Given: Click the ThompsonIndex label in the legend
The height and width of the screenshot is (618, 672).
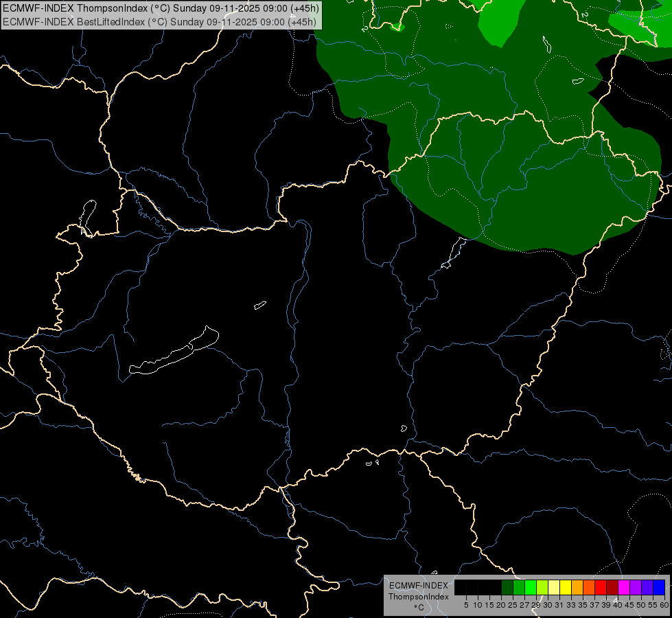Looking at the screenshot, I should pos(419,597).
